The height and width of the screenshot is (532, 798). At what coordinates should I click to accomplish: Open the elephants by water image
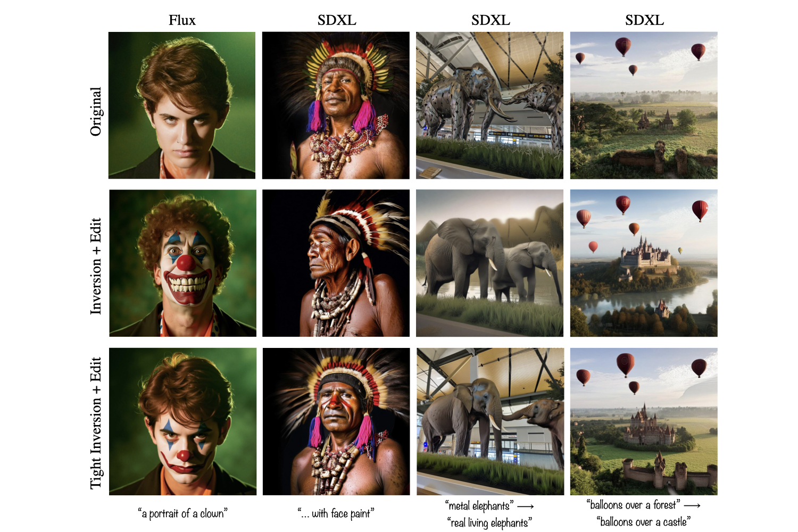(489, 263)
